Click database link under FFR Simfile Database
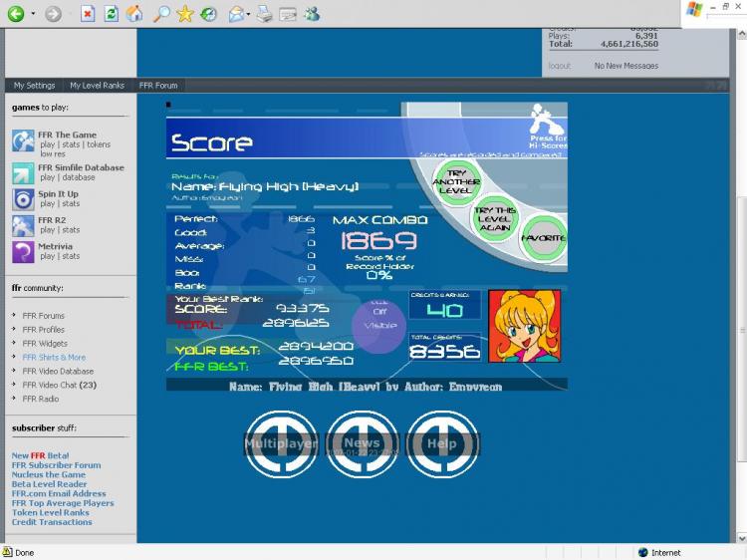The width and height of the screenshot is (747, 560). [x=79, y=177]
